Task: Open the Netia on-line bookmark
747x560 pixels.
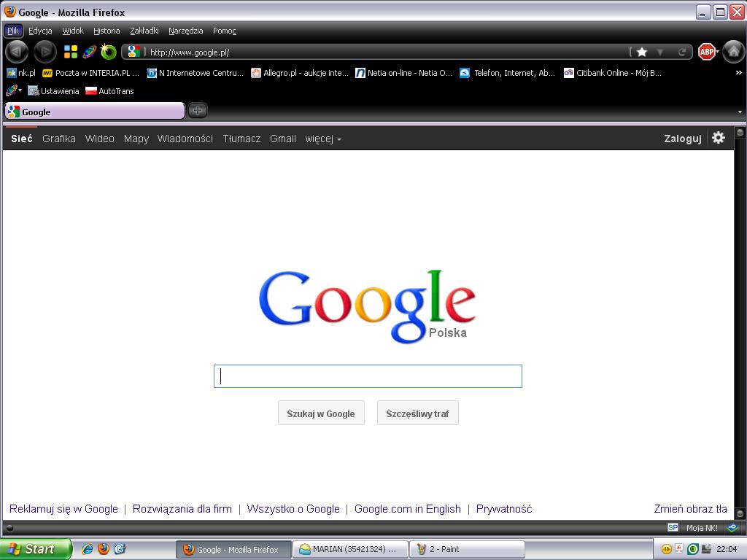Action: point(404,73)
